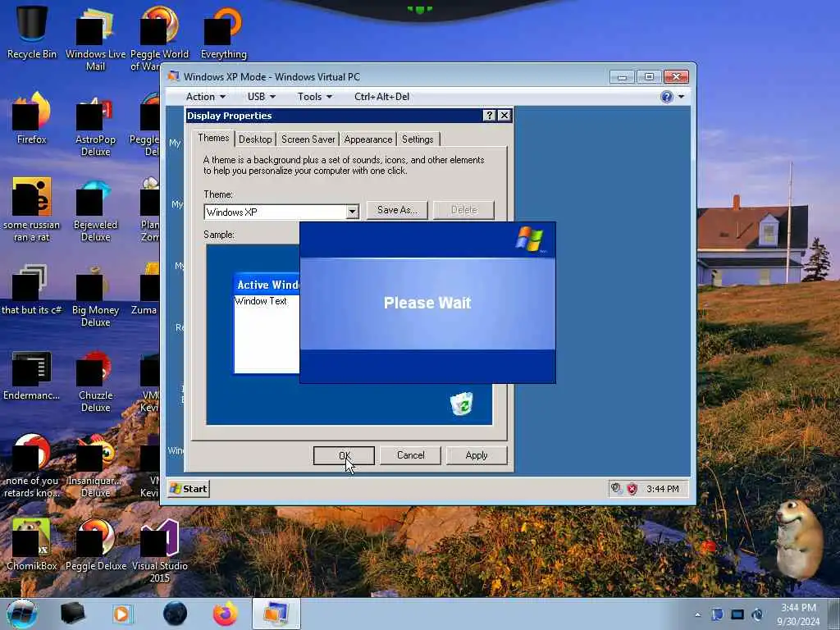The width and height of the screenshot is (840, 630).
Task: Switch to the Appearance tab
Action: point(368,139)
